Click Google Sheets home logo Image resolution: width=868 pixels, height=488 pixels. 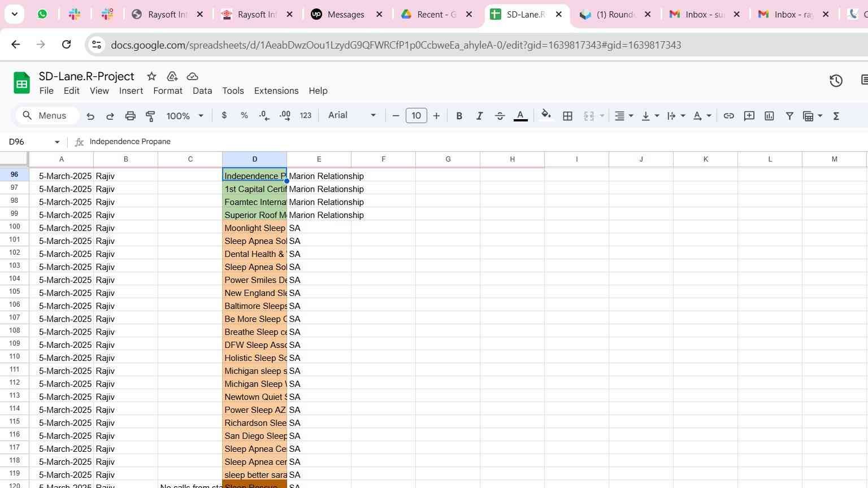coord(21,83)
